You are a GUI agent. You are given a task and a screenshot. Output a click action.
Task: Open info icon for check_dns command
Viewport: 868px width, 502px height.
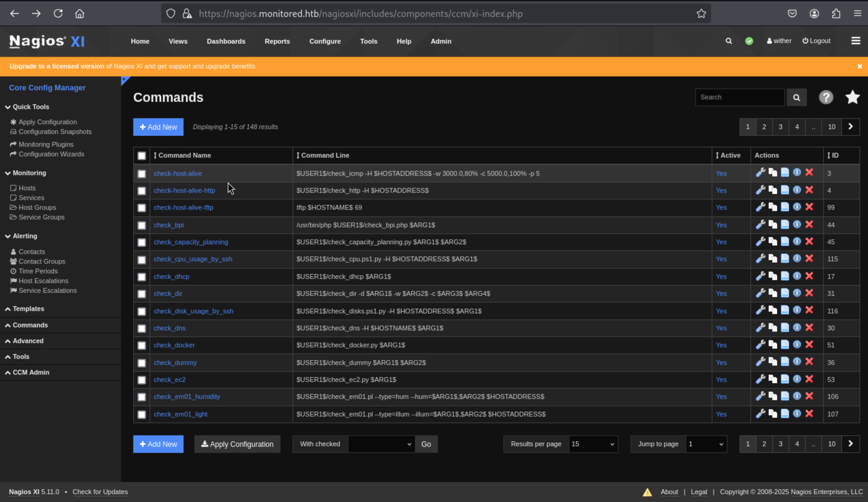(x=797, y=327)
